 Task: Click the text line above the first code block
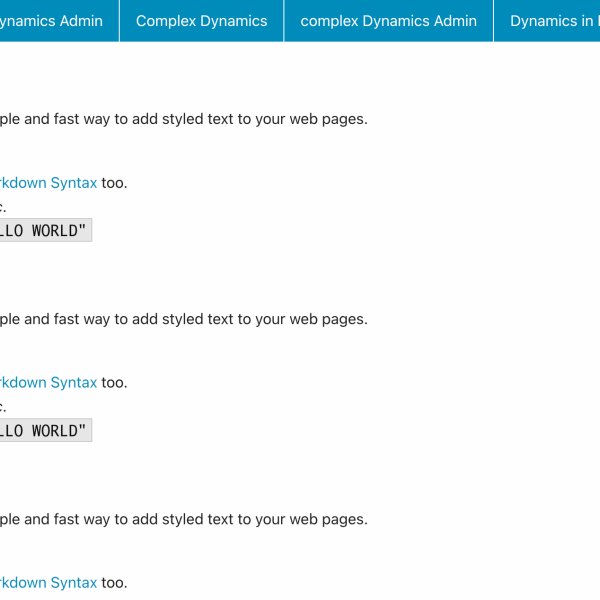point(3,208)
